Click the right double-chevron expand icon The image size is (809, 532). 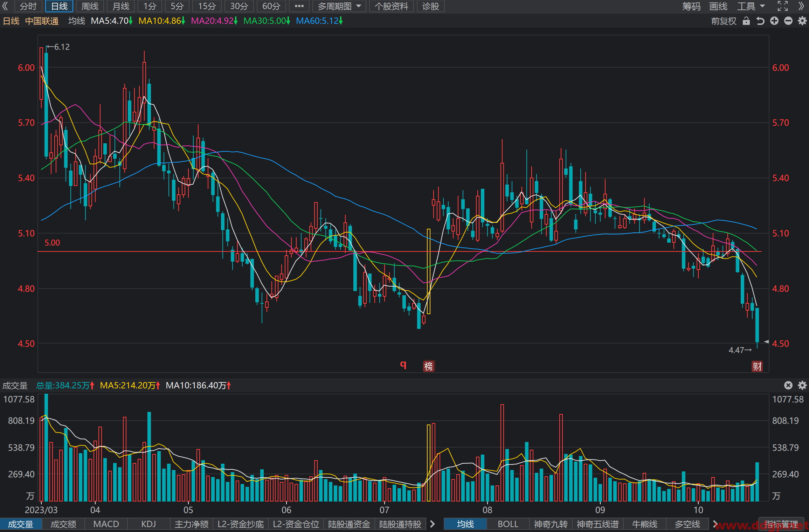click(x=801, y=6)
